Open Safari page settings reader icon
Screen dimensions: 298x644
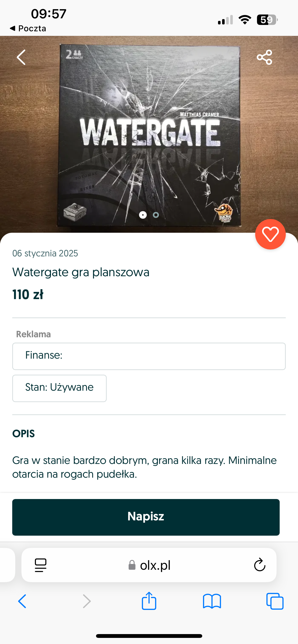[40, 565]
